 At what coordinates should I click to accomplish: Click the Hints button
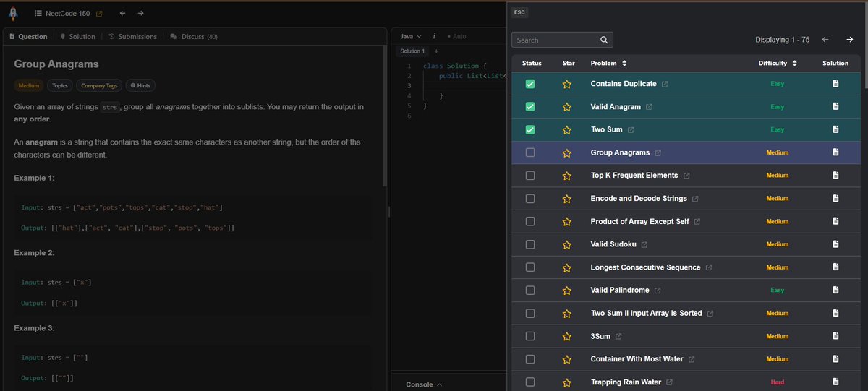pos(140,85)
